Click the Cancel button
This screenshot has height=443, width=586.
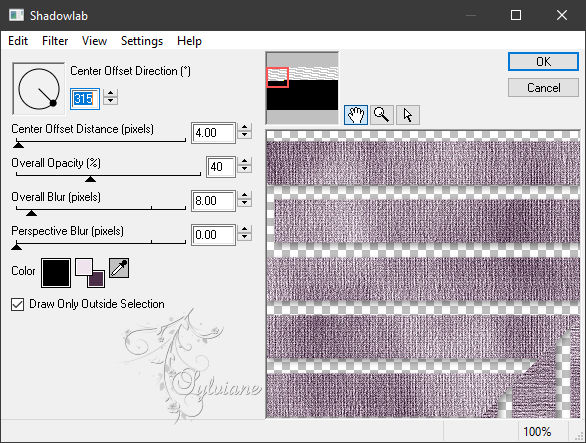(x=543, y=88)
